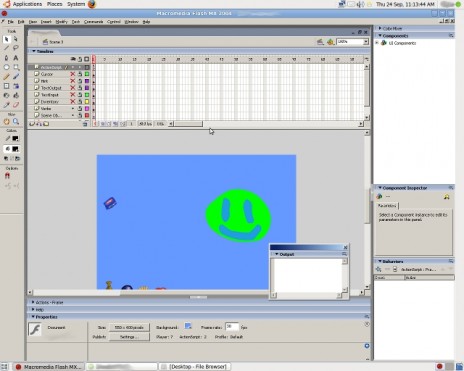Select the Parameters tab in Component Inspector
The height and width of the screenshot is (371, 464).
[x=387, y=206]
